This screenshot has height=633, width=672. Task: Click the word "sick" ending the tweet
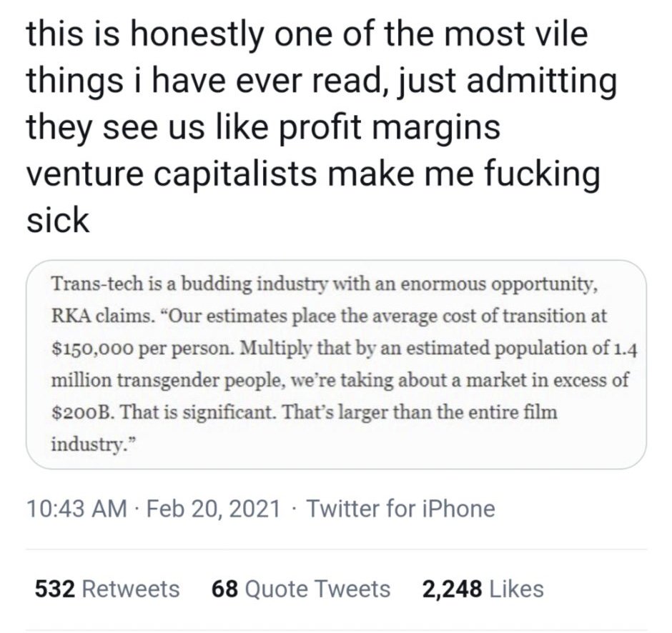(x=58, y=220)
